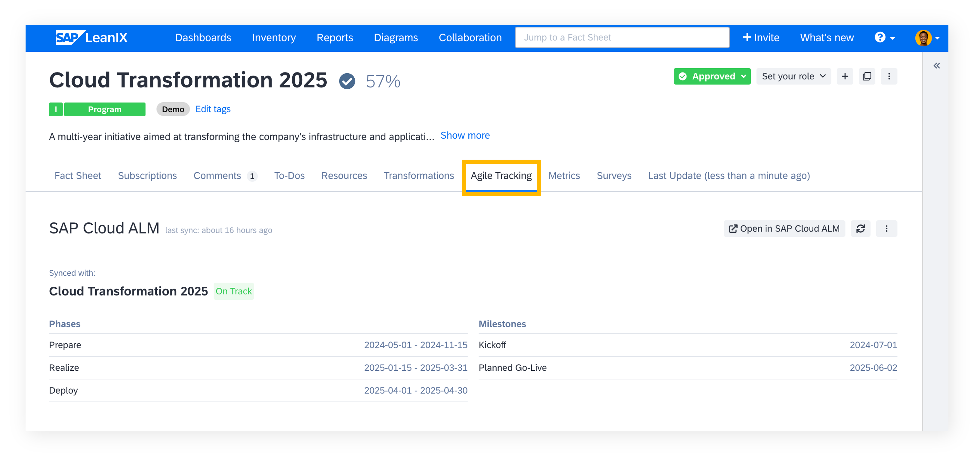Click the Demo tag
Image resolution: width=980 pixels, height=463 pixels.
173,109
